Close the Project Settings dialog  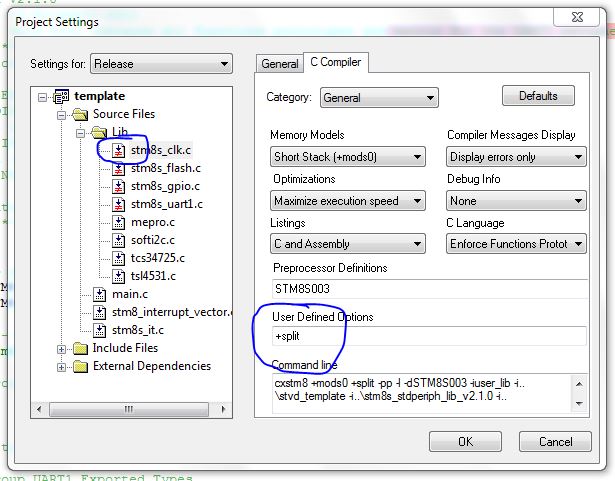[577, 17]
